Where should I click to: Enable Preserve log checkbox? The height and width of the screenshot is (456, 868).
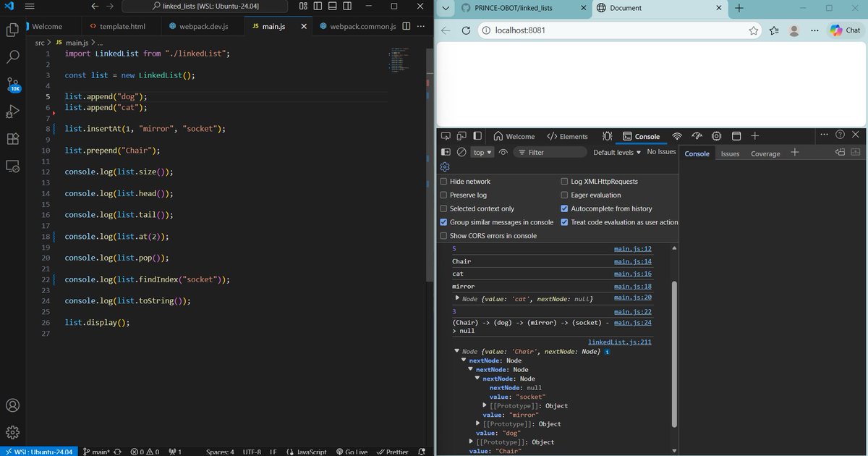pos(444,195)
